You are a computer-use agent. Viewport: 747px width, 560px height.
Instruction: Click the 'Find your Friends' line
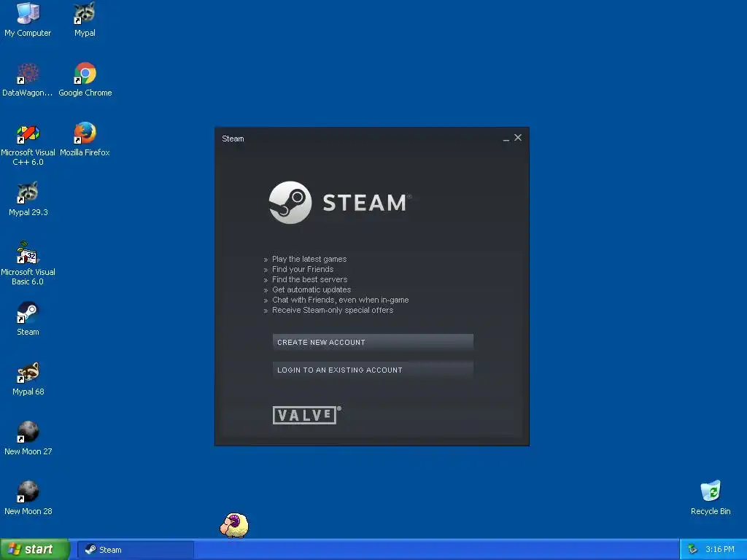303,269
